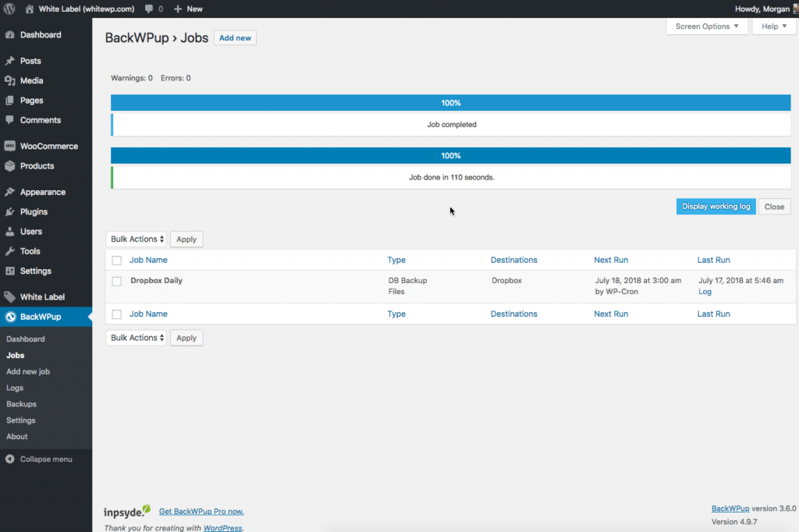Click White Label (whitewp.com) site name
This screenshot has height=532, width=799.
click(x=87, y=9)
